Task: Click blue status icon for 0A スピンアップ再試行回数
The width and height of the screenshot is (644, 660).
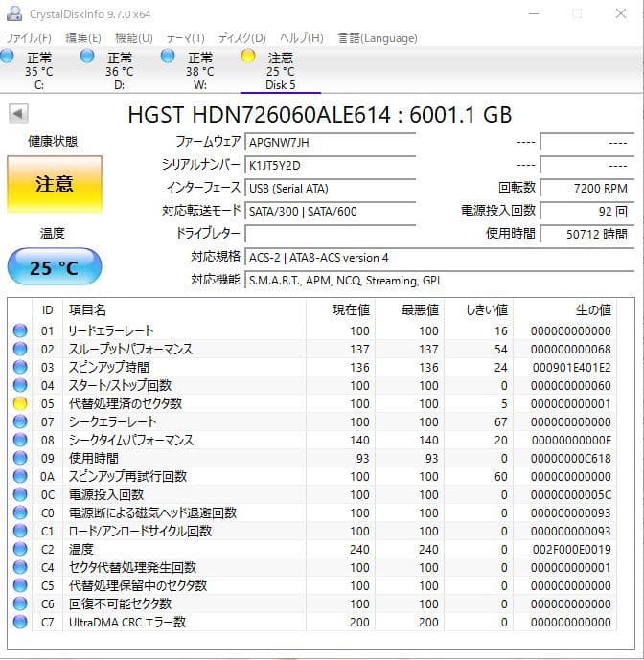Action: (20, 476)
